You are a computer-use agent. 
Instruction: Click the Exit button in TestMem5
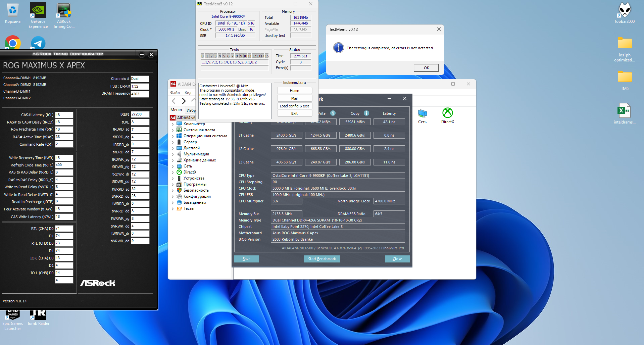[x=294, y=113]
